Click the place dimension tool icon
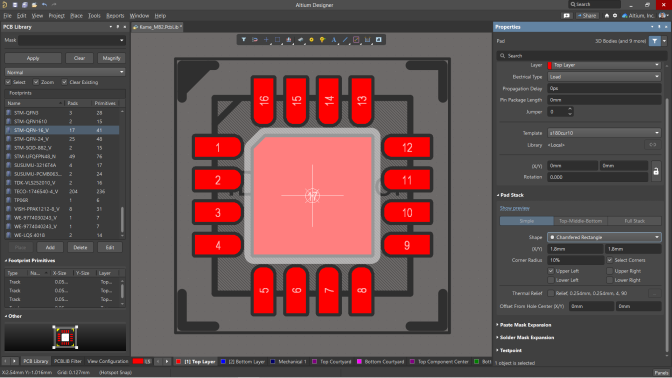The height and width of the screenshot is (378, 672). coord(367,40)
